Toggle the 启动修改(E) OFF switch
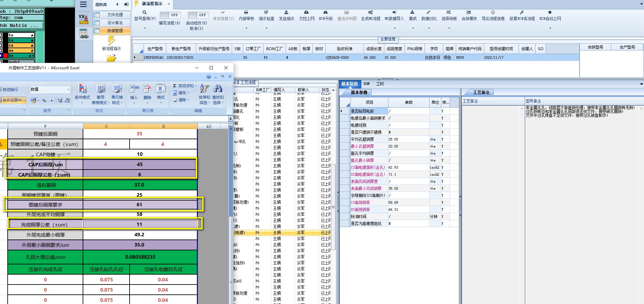Image resolution: width=644 pixels, height=304 pixels. coord(198,15)
